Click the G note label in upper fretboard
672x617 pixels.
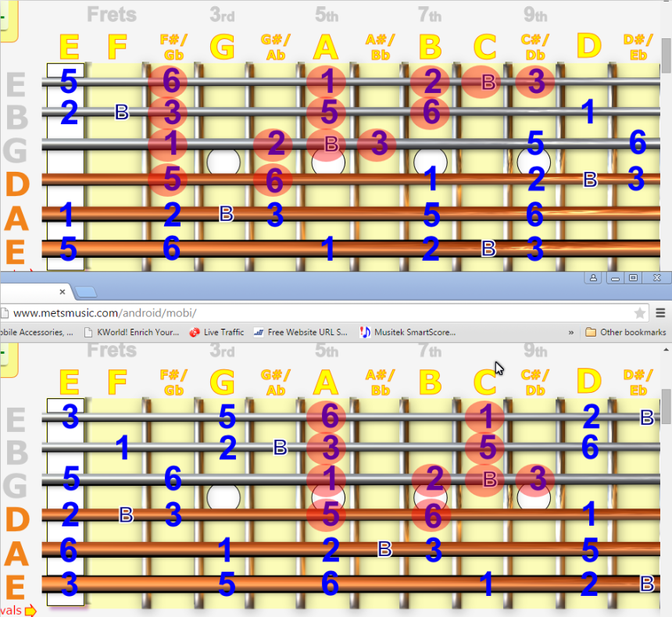223,48
